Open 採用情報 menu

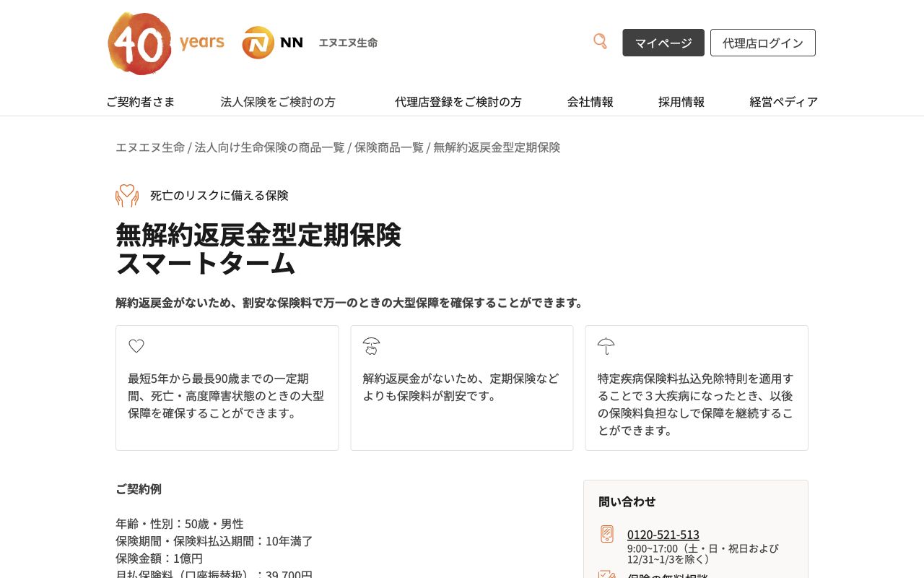[681, 102]
